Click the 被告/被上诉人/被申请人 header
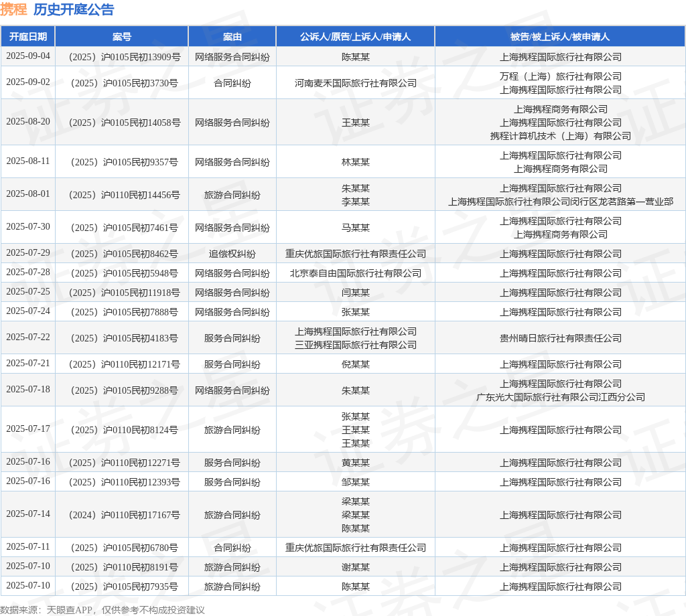 coord(560,37)
